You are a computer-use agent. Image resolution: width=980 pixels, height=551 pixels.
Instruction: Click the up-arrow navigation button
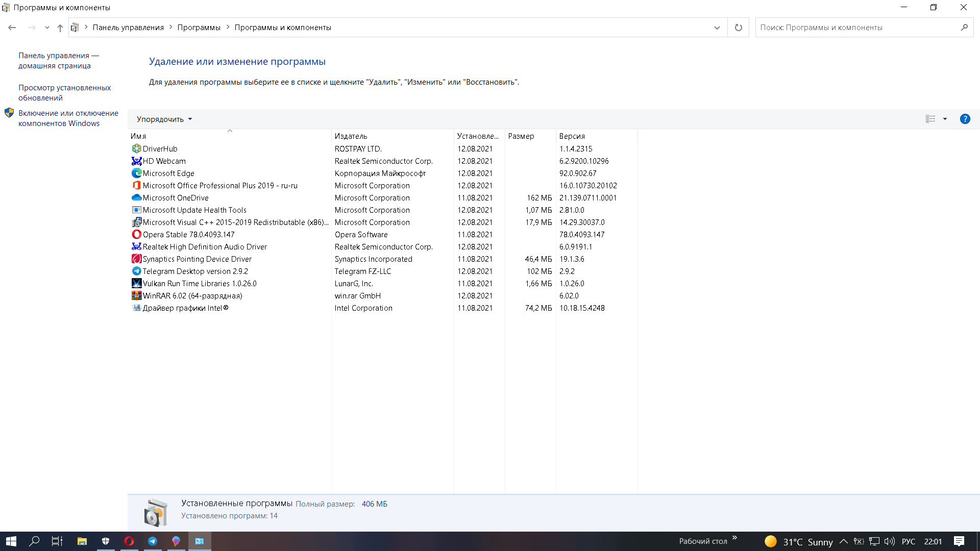[60, 28]
